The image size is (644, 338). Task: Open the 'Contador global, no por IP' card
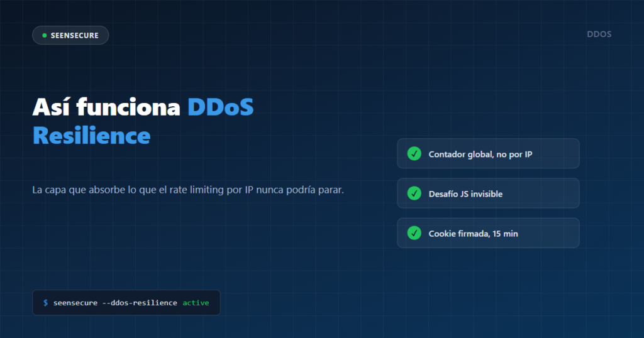(488, 153)
